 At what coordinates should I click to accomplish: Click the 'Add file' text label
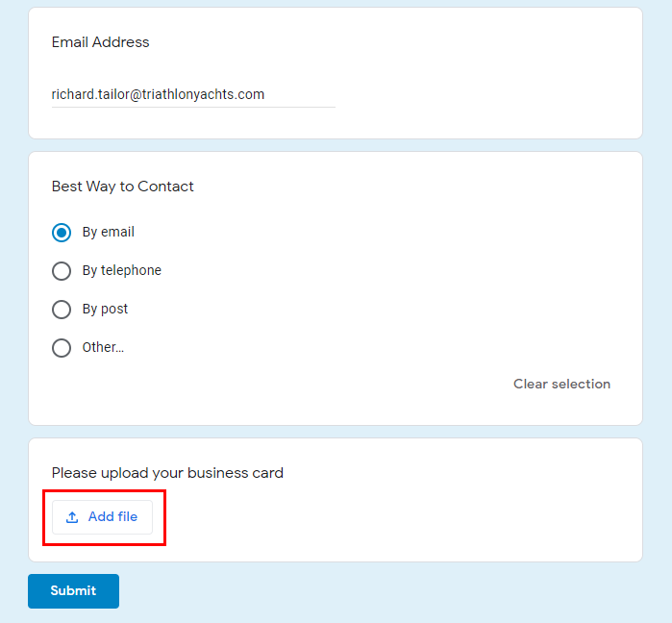pyautogui.click(x=112, y=516)
